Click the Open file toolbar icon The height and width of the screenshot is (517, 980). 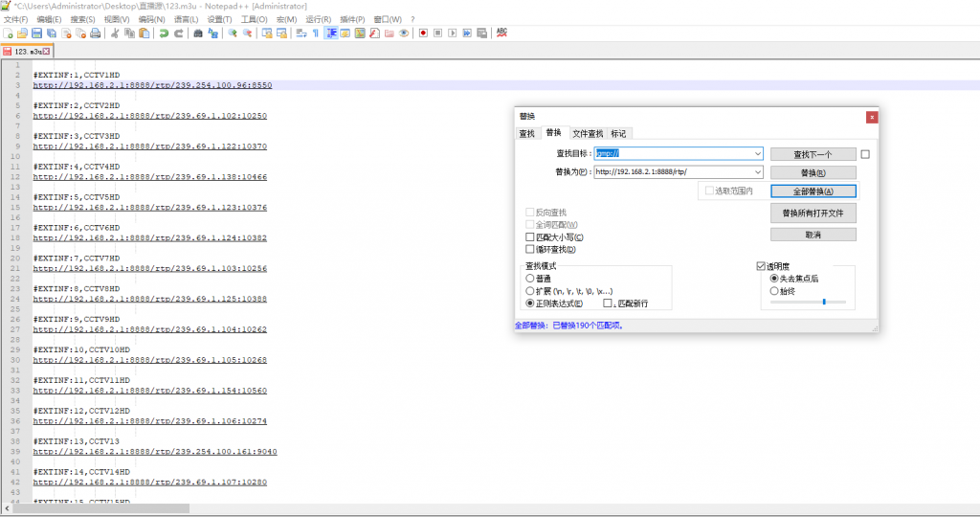pyautogui.click(x=23, y=34)
